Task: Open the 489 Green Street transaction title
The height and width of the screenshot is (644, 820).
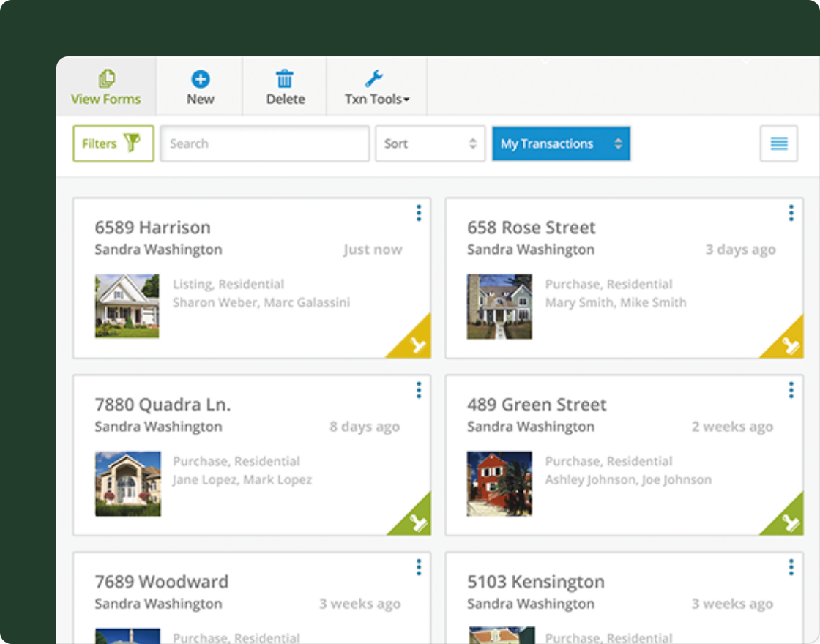Action: [537, 405]
